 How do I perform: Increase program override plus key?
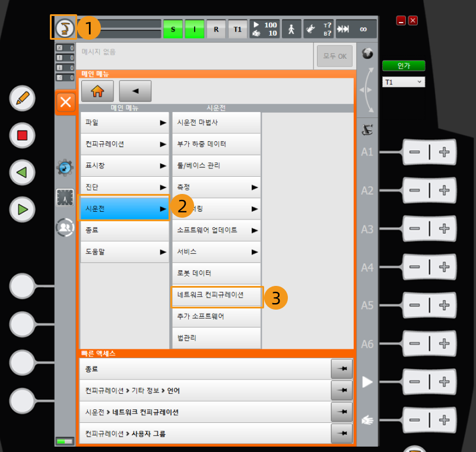tap(444, 381)
